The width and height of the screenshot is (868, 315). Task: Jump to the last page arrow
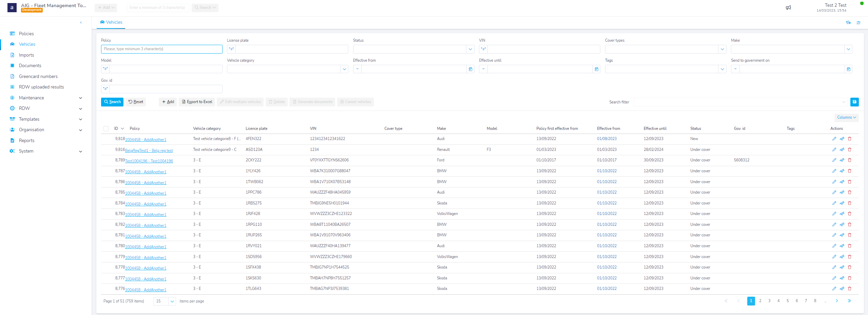849,301
